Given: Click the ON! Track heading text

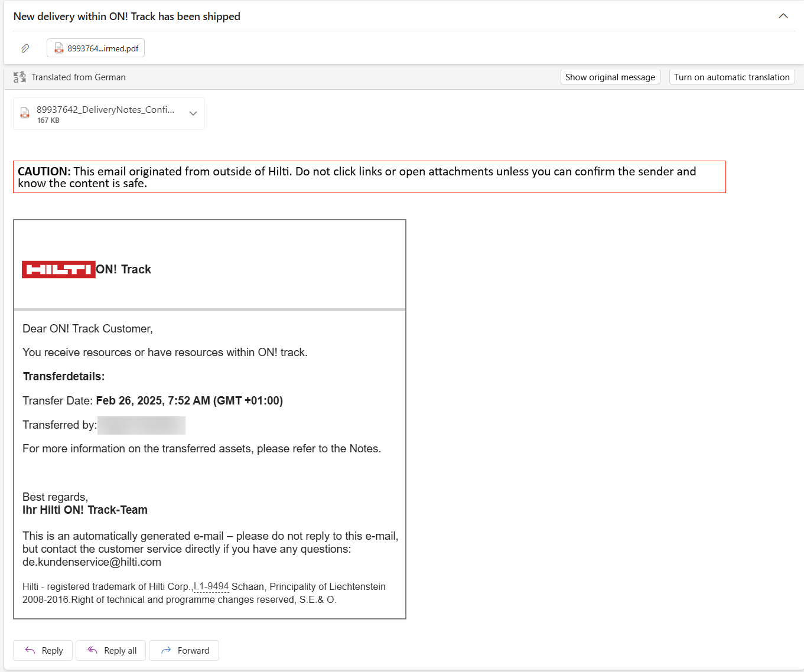Looking at the screenshot, I should pyautogui.click(x=123, y=269).
